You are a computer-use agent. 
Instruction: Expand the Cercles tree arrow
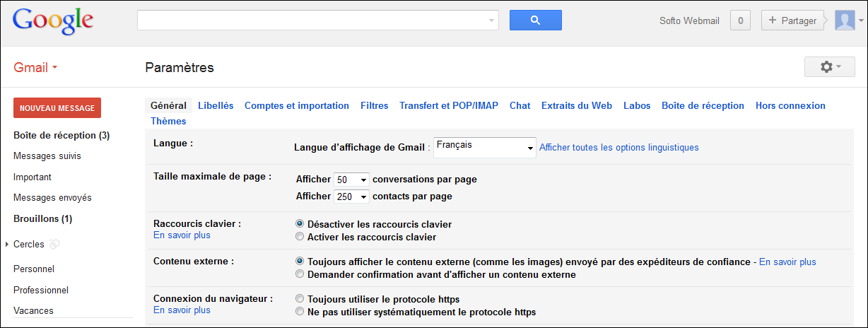tap(7, 245)
